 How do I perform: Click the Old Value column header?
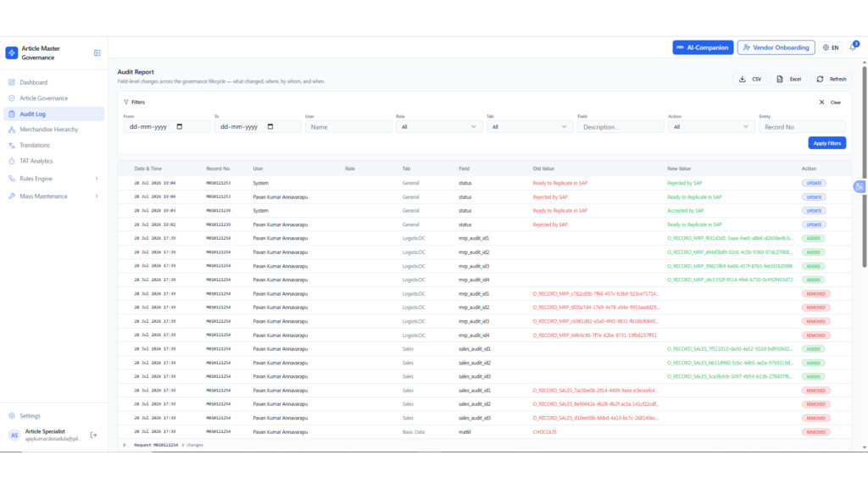(x=543, y=169)
